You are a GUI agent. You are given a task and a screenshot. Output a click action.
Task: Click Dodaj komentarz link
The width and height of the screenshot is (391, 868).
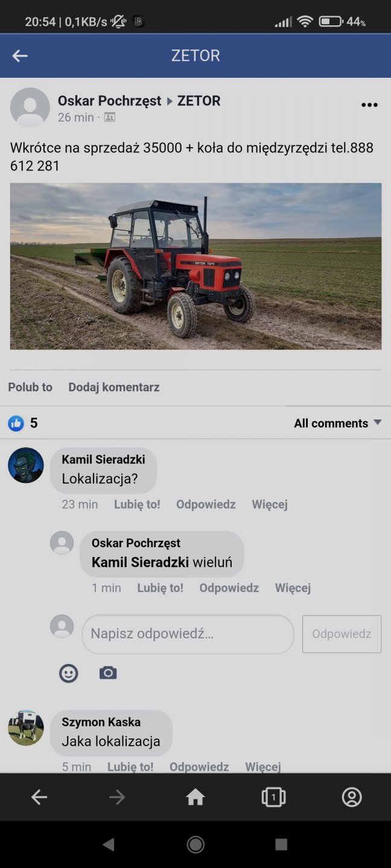click(114, 387)
